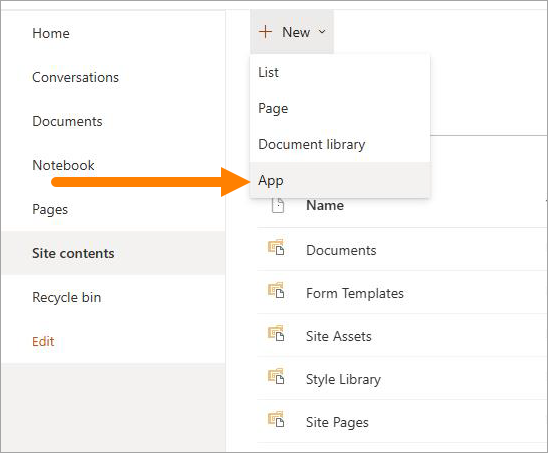Open Home in the left navigation

pos(51,33)
